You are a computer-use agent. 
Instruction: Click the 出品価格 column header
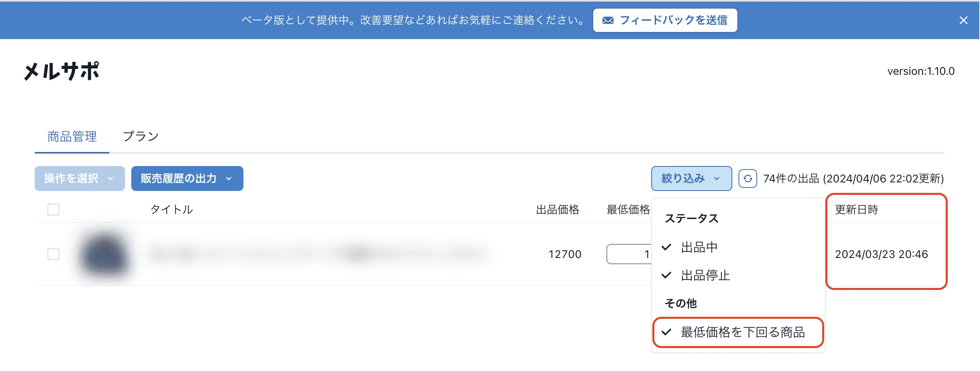click(557, 210)
